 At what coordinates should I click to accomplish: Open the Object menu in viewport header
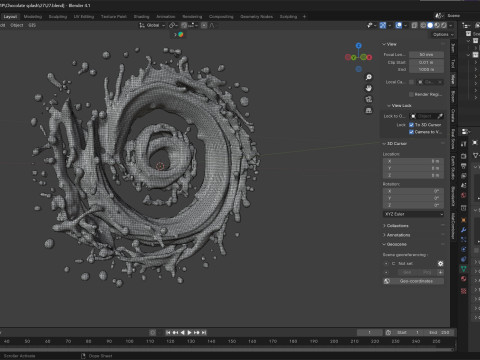[x=17, y=25]
